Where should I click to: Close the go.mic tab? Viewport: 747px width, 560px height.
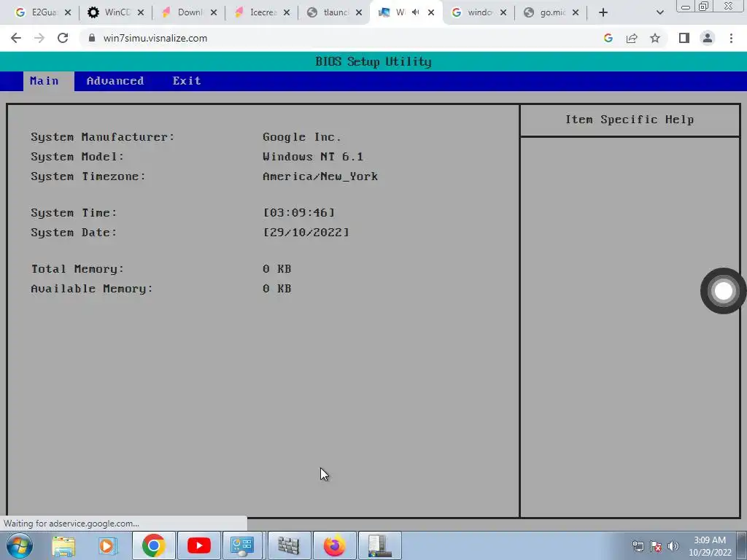(576, 12)
